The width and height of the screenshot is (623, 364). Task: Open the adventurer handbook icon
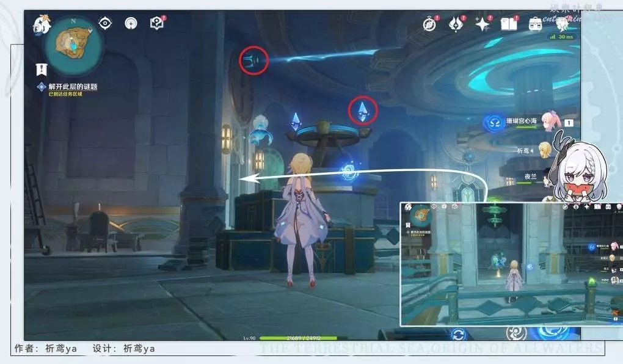[509, 24]
